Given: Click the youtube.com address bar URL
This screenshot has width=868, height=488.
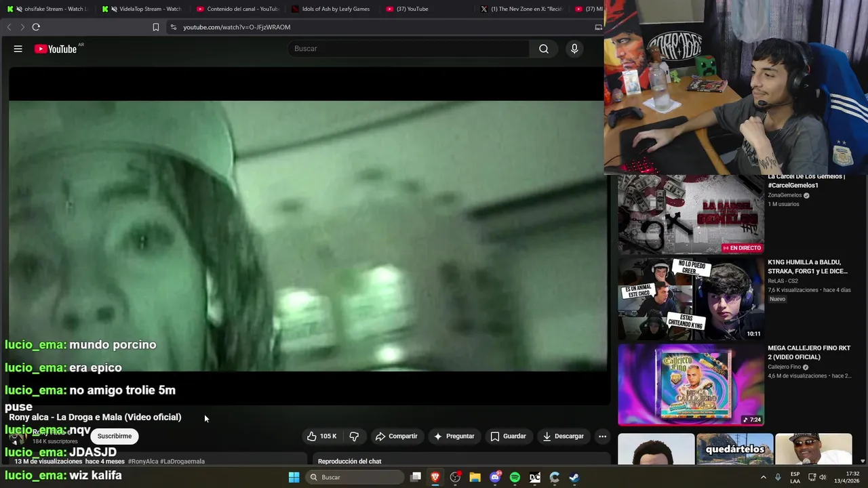Looking at the screenshot, I should 237,27.
